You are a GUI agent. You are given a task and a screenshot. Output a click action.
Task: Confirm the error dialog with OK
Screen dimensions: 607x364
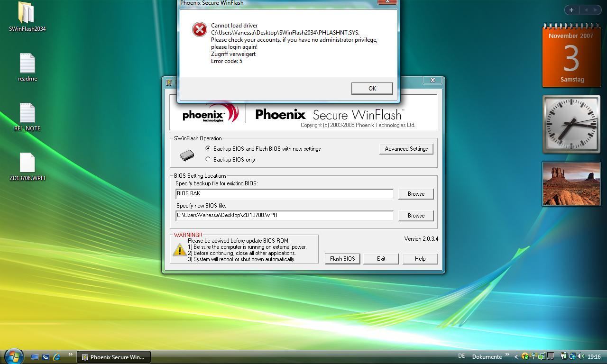372,88
